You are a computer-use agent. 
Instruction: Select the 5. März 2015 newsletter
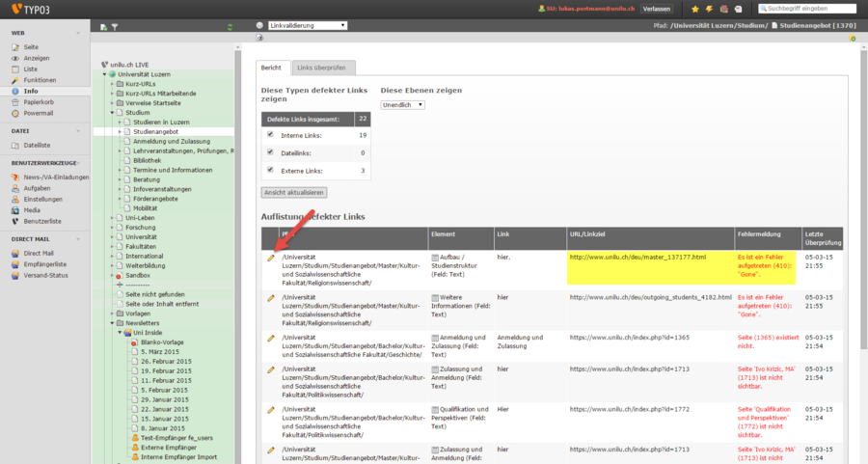pyautogui.click(x=160, y=351)
